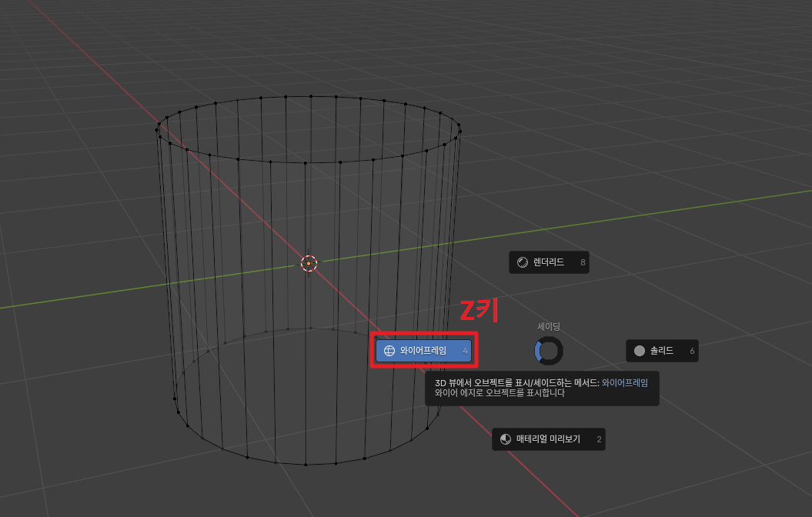The width and height of the screenshot is (812, 517).
Task: Click the rendered sphere icon beside 렌더리드
Action: click(523, 262)
